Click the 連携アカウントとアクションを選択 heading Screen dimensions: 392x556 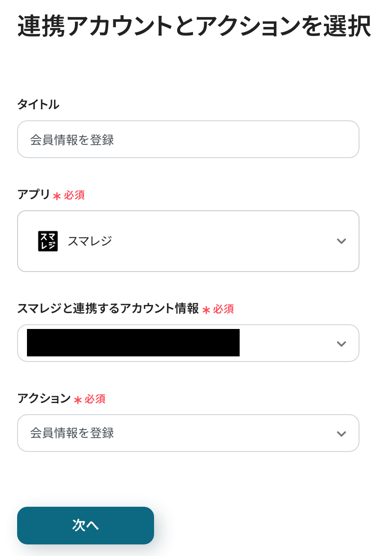[194, 27]
